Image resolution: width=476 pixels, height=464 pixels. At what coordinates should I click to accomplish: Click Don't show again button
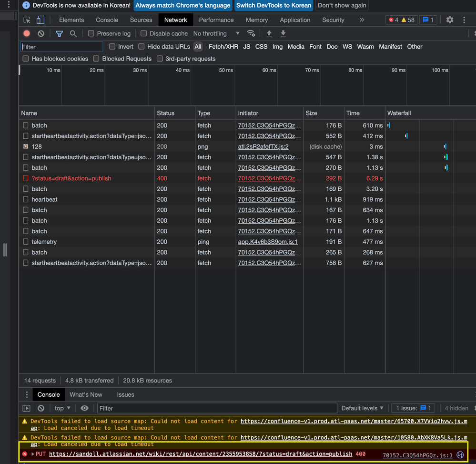[x=342, y=5]
